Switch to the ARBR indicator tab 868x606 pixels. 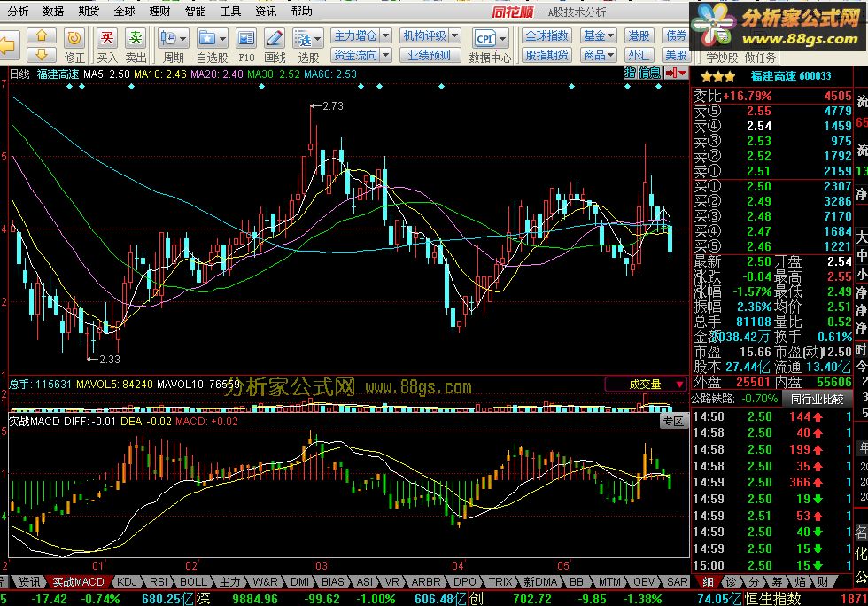426,581
